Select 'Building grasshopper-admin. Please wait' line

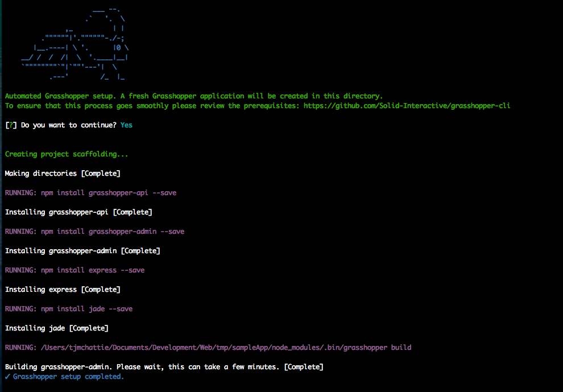(164, 367)
